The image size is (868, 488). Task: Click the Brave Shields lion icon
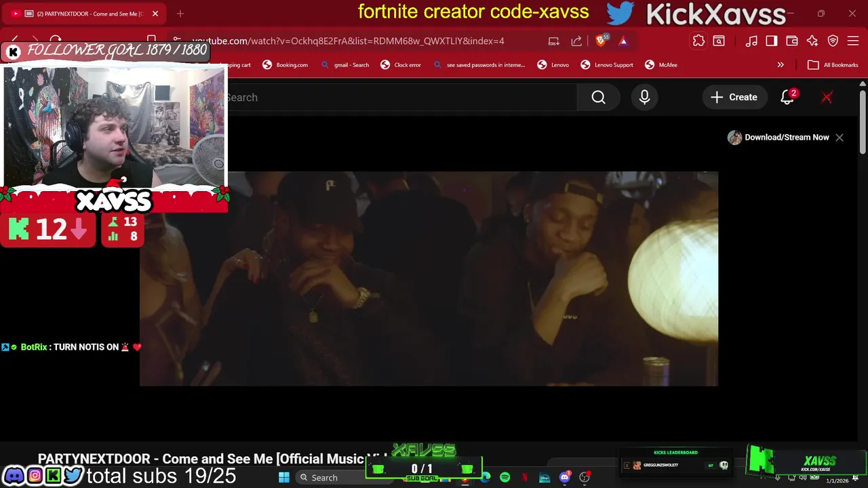point(601,41)
